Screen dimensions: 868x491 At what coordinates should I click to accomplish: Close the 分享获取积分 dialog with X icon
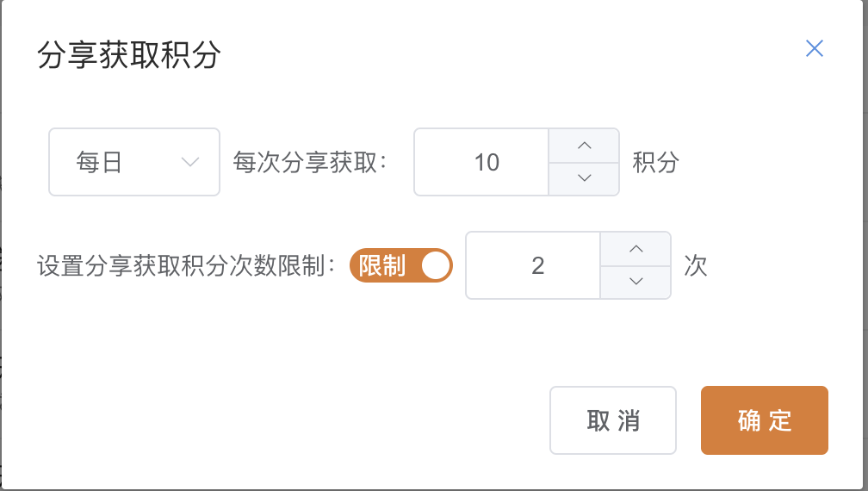pos(815,48)
